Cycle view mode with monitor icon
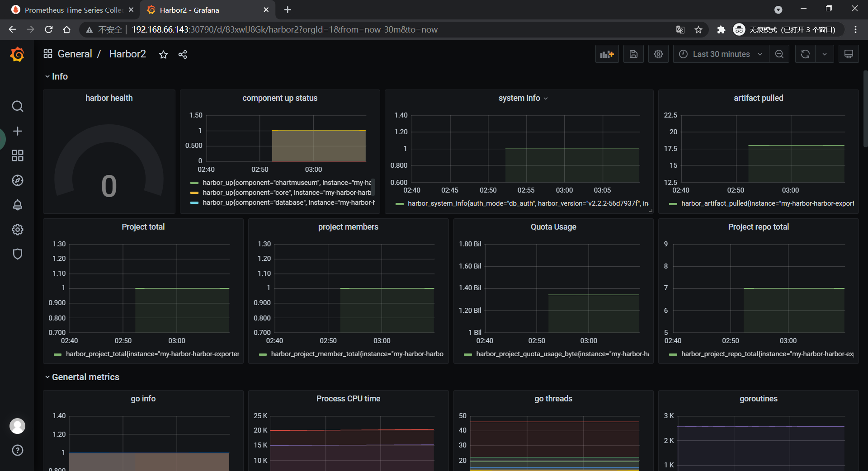Image resolution: width=868 pixels, height=471 pixels. tap(849, 54)
